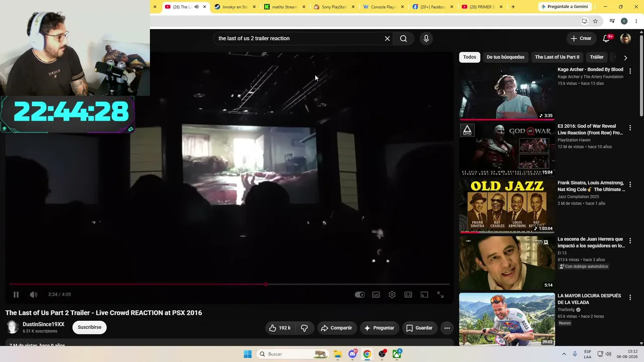Open YouTube notifications bell

[x=607, y=39]
